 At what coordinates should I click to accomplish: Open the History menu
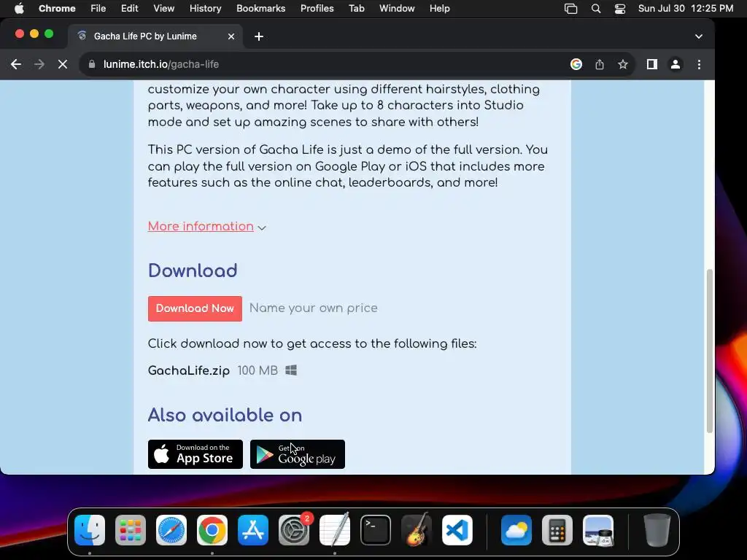point(205,9)
